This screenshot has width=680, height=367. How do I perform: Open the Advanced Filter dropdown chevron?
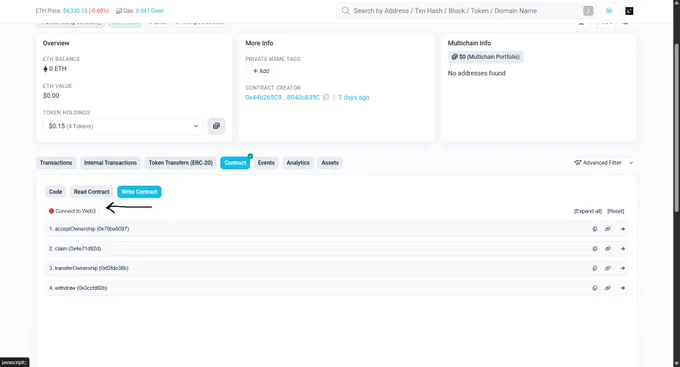(x=631, y=163)
